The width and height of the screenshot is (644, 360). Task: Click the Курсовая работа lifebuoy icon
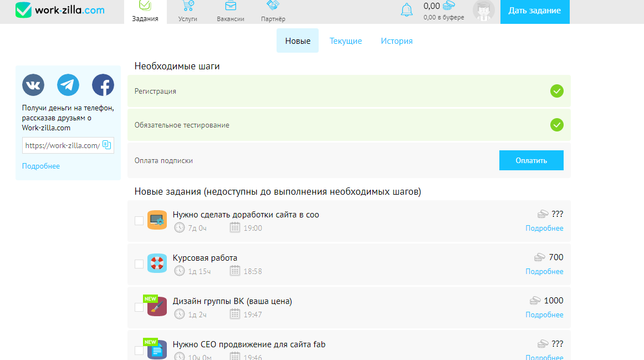pos(157,263)
